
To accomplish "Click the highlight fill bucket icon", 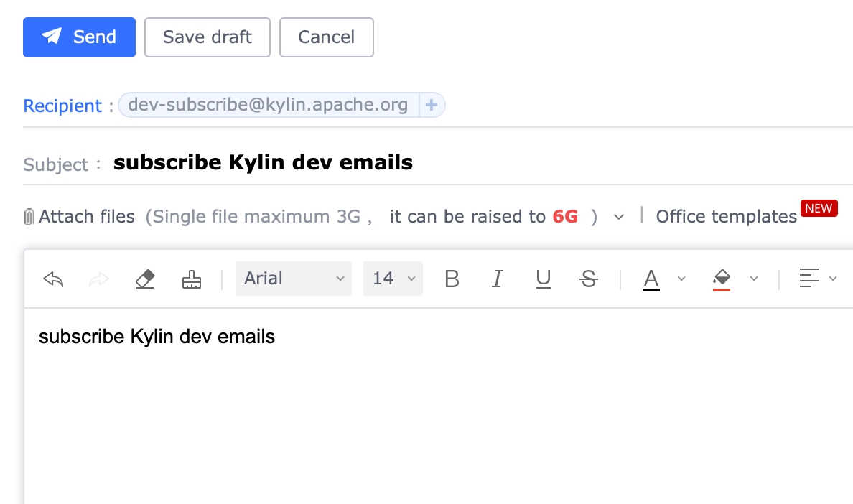I will pos(722,279).
